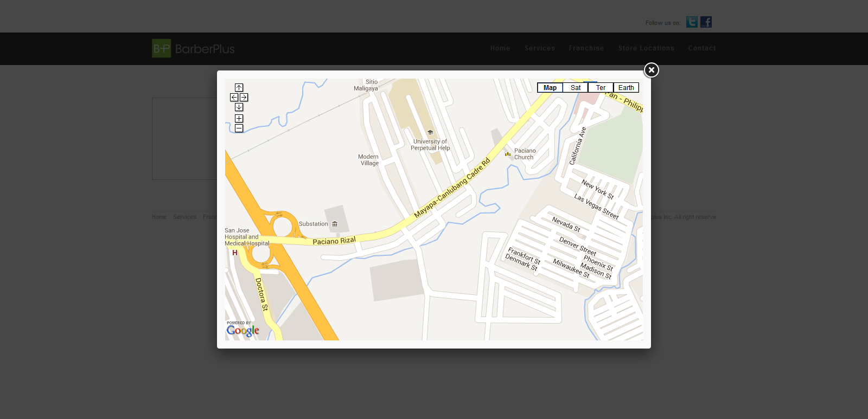
Task: Zoom out using the minus icon
Action: [239, 128]
